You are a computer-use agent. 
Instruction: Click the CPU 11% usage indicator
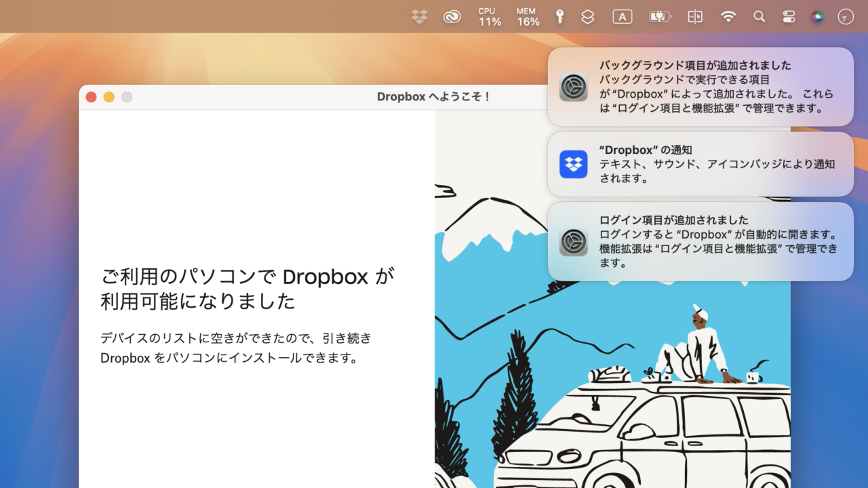490,17
